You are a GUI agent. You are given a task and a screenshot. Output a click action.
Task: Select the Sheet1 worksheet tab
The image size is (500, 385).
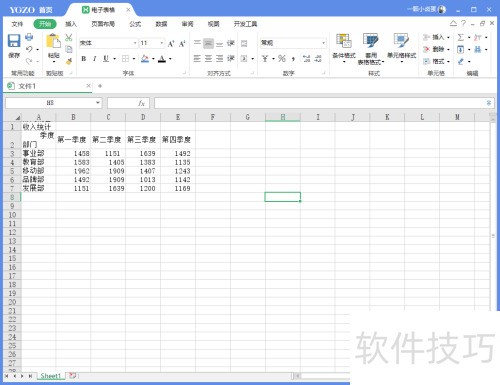click(51, 376)
